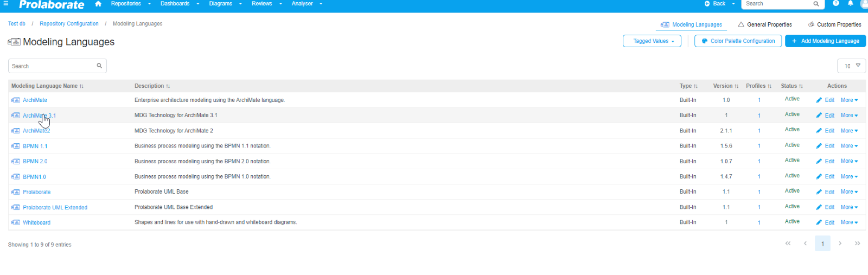Open Color Palette Configuration

tap(738, 41)
